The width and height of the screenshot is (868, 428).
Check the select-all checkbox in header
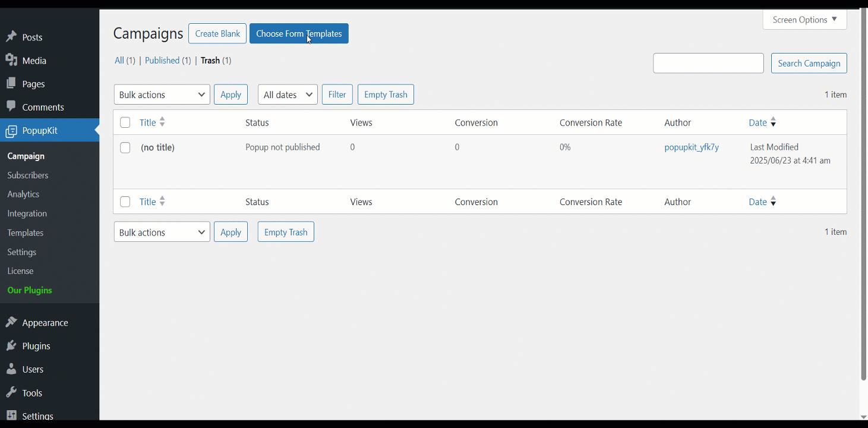[x=125, y=122]
